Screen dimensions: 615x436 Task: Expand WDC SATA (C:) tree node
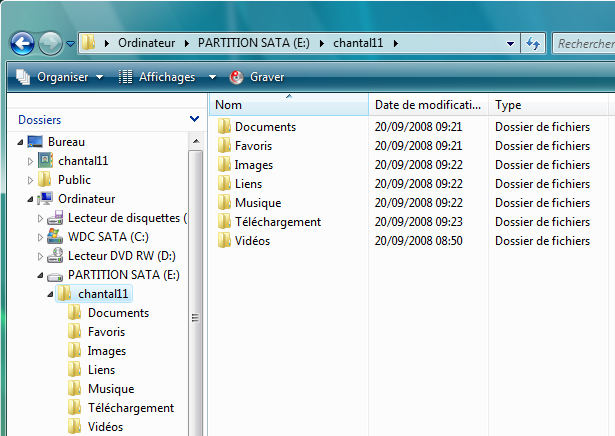click(x=40, y=237)
